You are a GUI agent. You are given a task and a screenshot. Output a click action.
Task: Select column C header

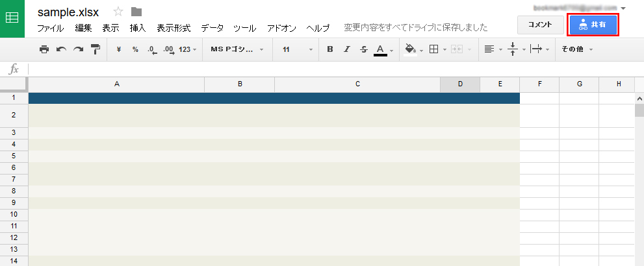point(357,84)
